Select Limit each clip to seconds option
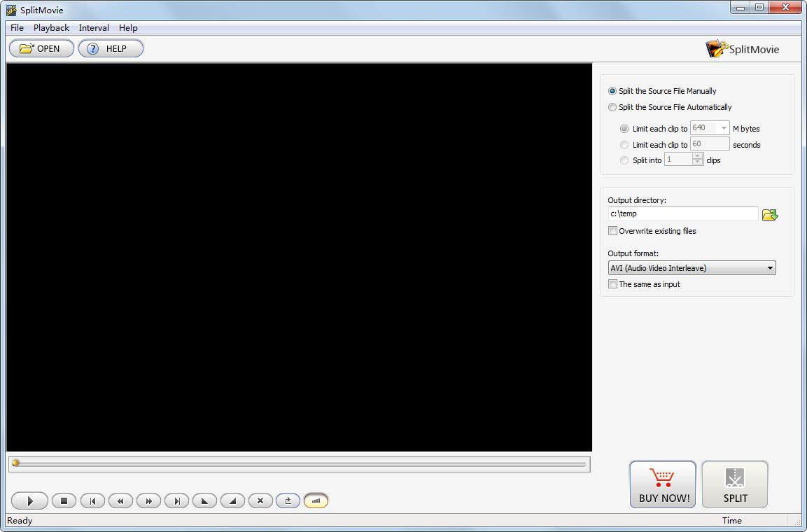Viewport: 807px width, 532px height. point(624,145)
